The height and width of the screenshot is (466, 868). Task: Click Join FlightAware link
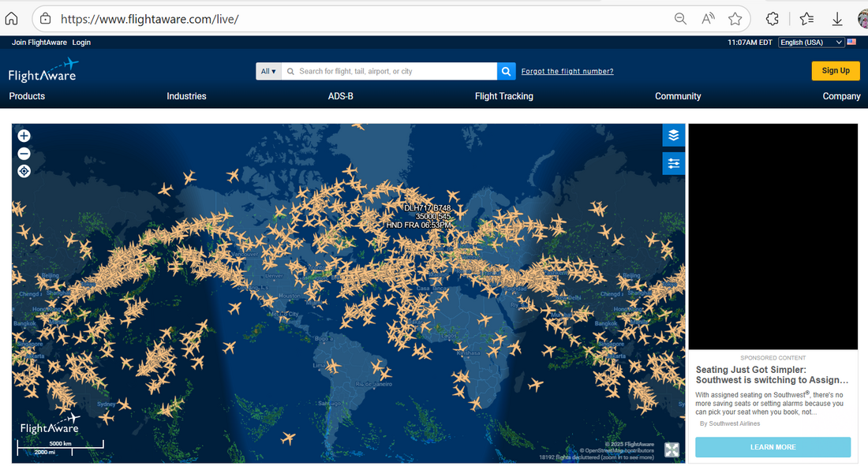pyautogui.click(x=39, y=42)
